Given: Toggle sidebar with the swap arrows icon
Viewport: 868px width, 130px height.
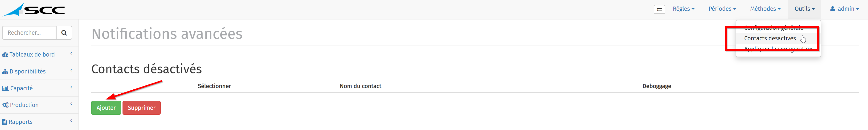Looking at the screenshot, I should [x=659, y=9].
